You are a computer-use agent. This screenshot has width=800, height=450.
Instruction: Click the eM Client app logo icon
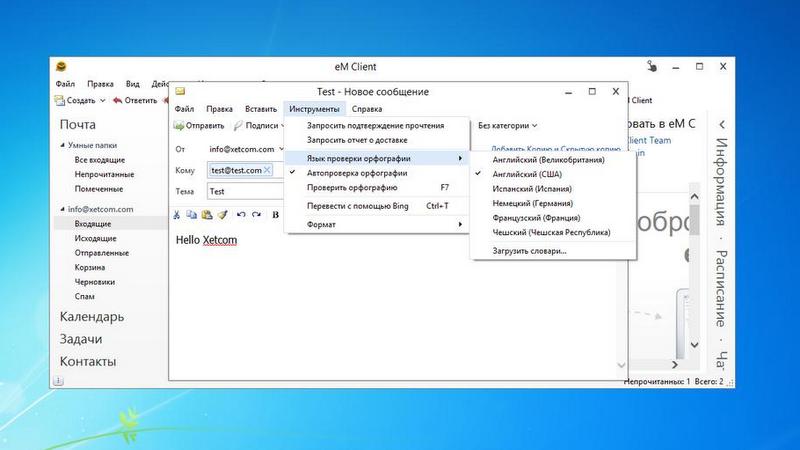click(x=61, y=66)
